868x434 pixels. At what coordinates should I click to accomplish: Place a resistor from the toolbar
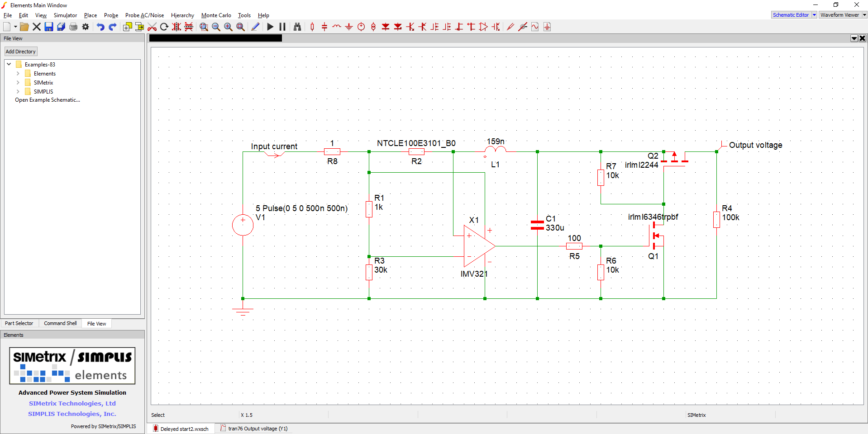[312, 27]
